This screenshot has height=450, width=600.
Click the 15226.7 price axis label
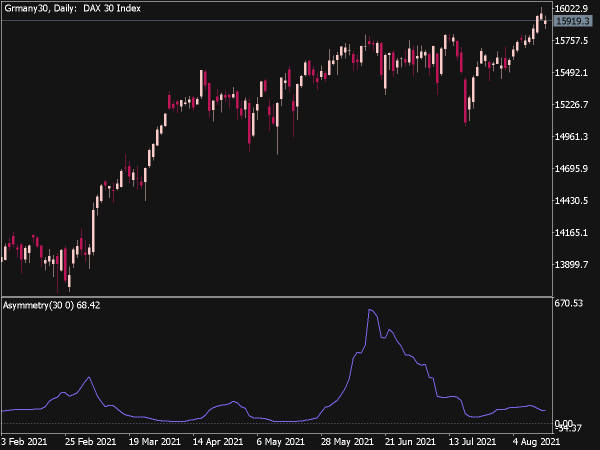click(x=571, y=104)
